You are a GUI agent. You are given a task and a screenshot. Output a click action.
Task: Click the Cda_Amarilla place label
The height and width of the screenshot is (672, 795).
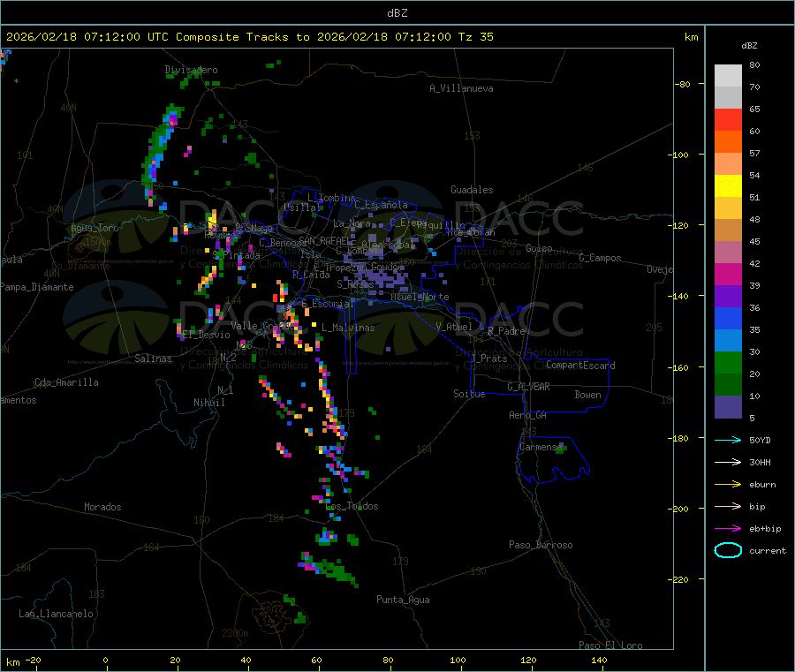[66, 382]
